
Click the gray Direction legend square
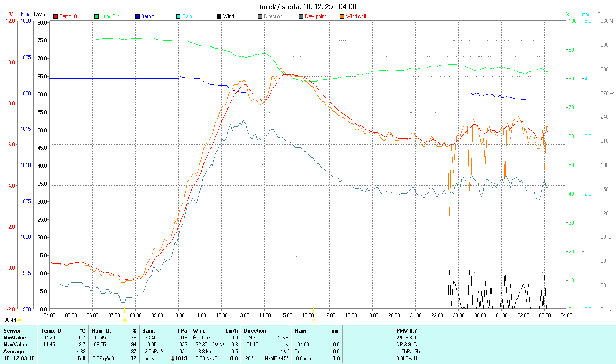(260, 16)
